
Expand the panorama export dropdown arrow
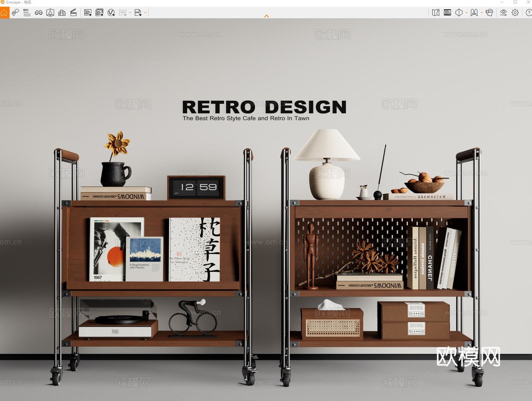tap(130, 13)
